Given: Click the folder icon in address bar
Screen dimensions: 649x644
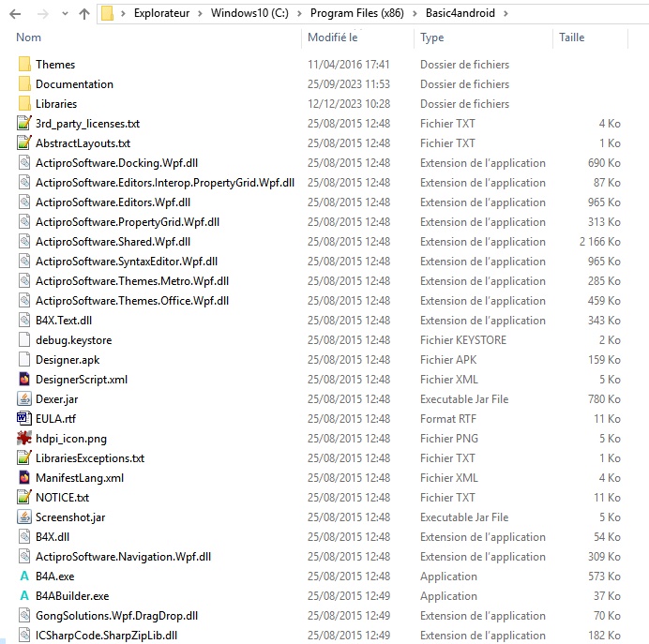Looking at the screenshot, I should tap(108, 14).
